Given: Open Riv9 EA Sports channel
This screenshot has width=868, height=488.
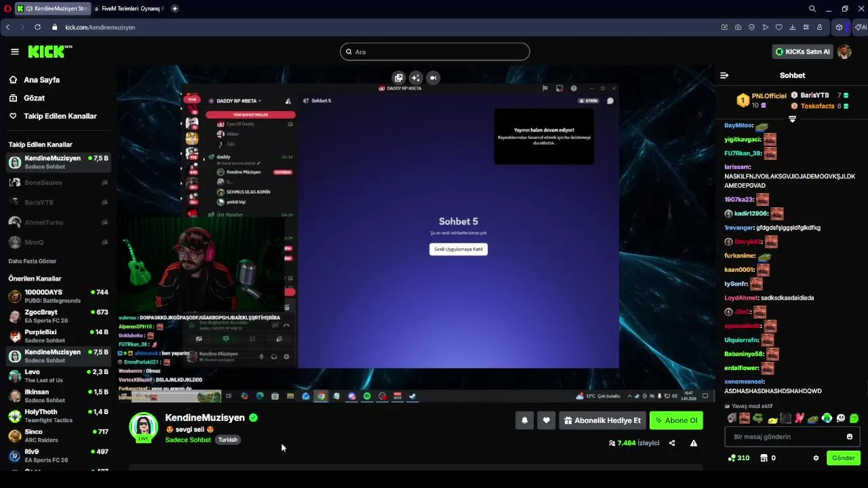Looking at the screenshot, I should 58,455.
